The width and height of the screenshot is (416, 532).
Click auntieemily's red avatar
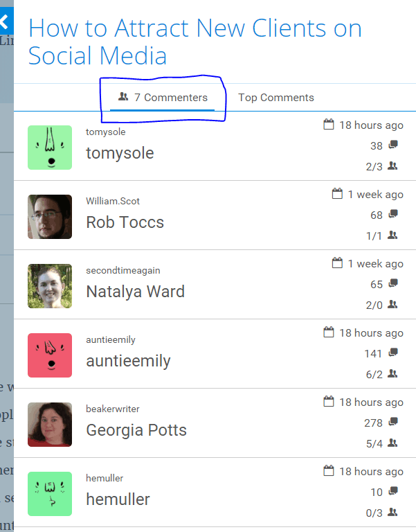coord(50,355)
